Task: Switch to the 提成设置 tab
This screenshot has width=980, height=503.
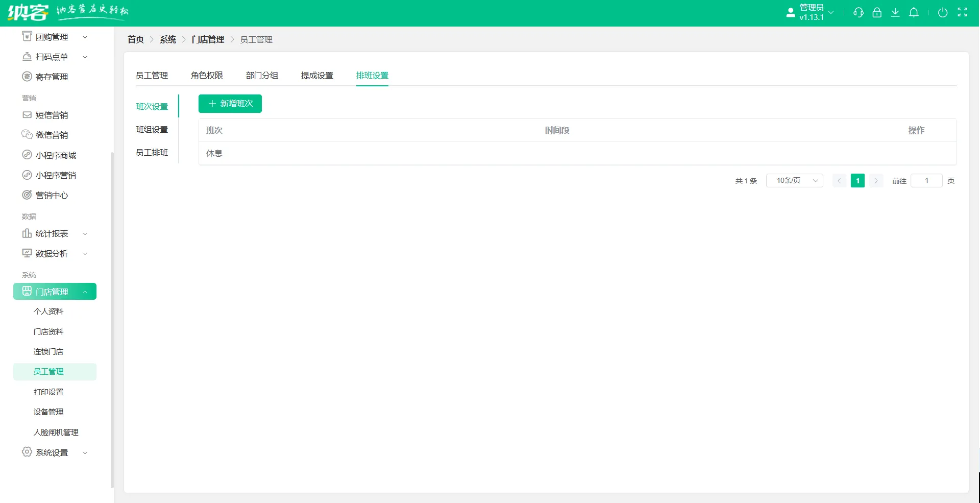Action: point(317,76)
